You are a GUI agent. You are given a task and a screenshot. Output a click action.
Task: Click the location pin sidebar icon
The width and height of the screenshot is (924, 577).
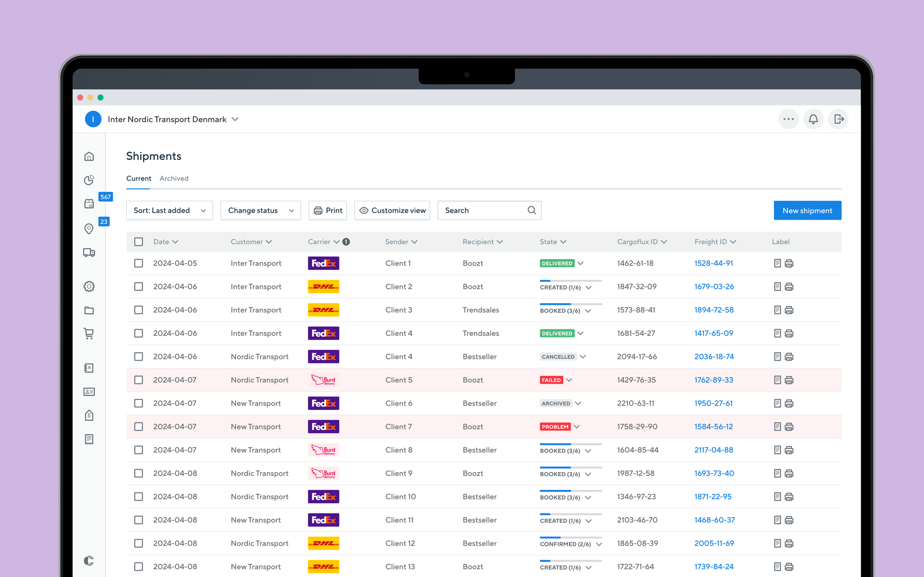click(89, 228)
